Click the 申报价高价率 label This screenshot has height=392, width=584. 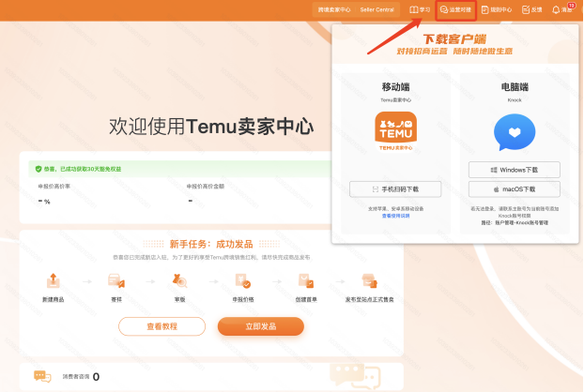point(54,187)
